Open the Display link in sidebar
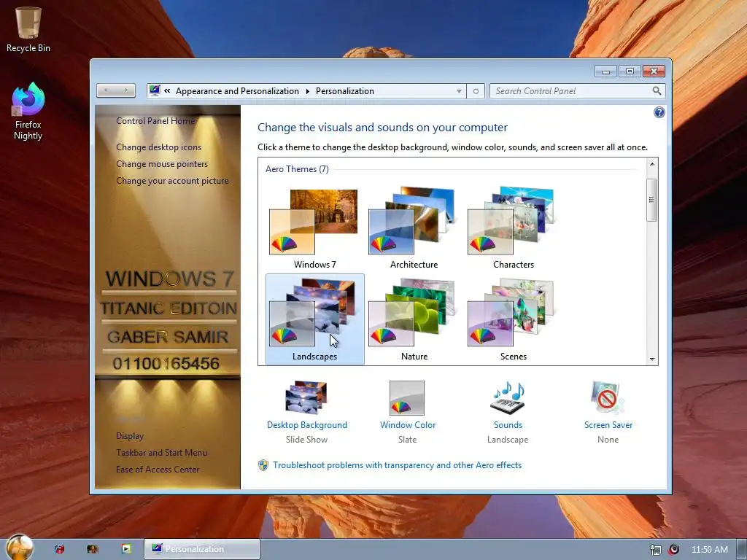Viewport: 747px width, 560px height. (x=130, y=436)
